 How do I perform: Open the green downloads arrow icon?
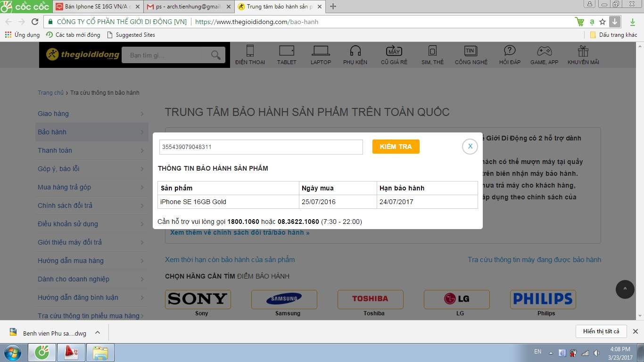pyautogui.click(x=633, y=22)
